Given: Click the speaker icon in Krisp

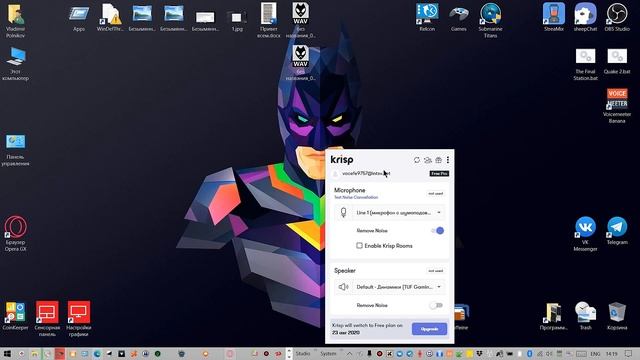Looking at the screenshot, I should click(x=343, y=287).
